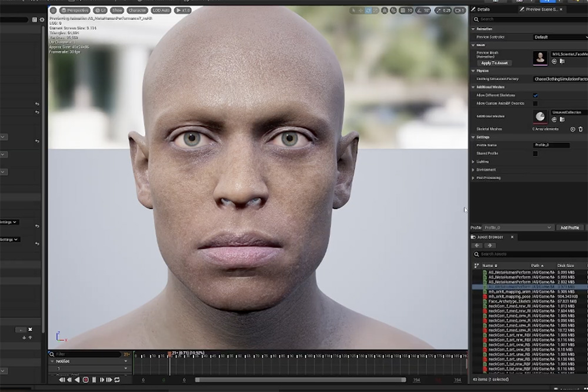The image size is (588, 392).
Task: Open the Perspective viewport menu
Action: (75, 11)
